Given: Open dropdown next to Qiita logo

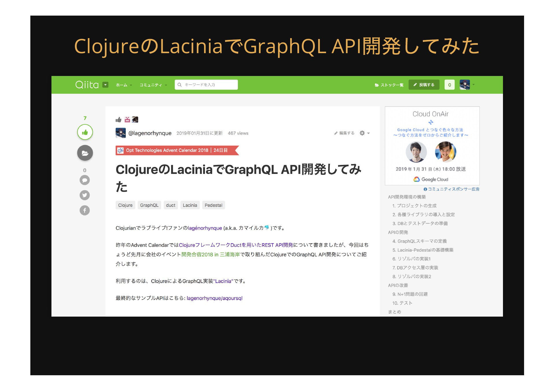Looking at the screenshot, I should coord(106,85).
